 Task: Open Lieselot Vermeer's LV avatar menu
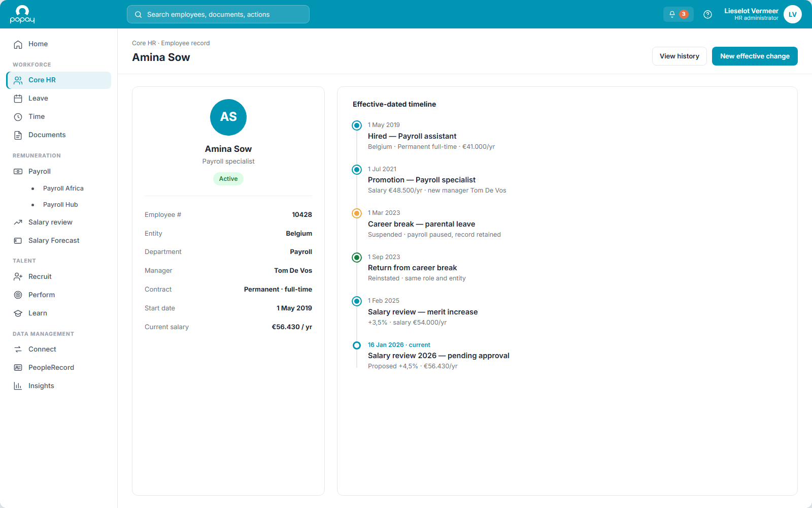pyautogui.click(x=792, y=14)
